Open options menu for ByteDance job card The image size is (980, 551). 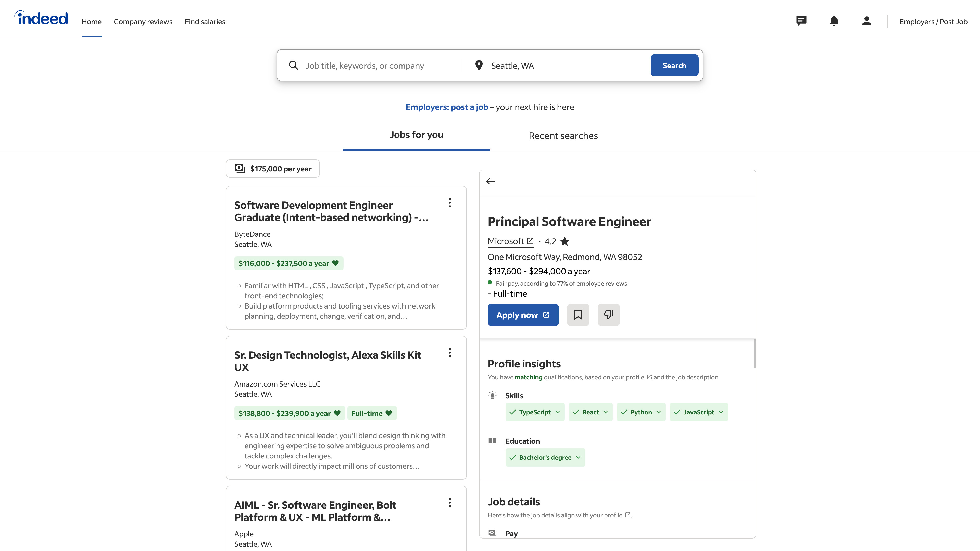(x=450, y=203)
